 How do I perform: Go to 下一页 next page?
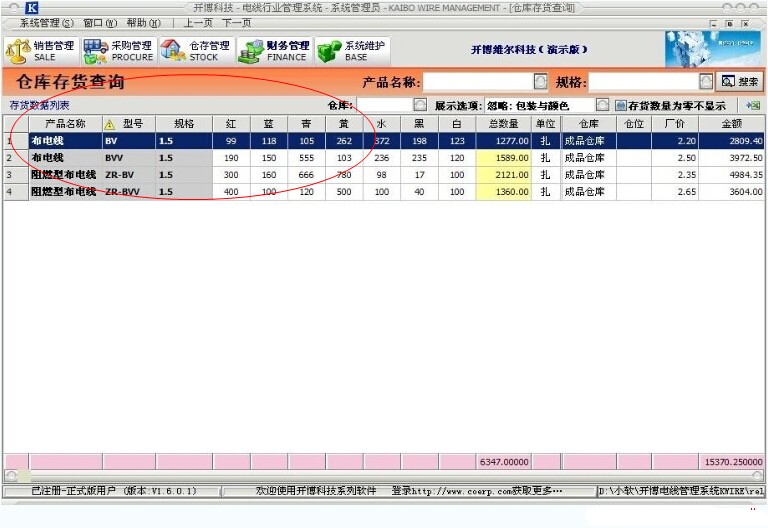(x=237, y=23)
